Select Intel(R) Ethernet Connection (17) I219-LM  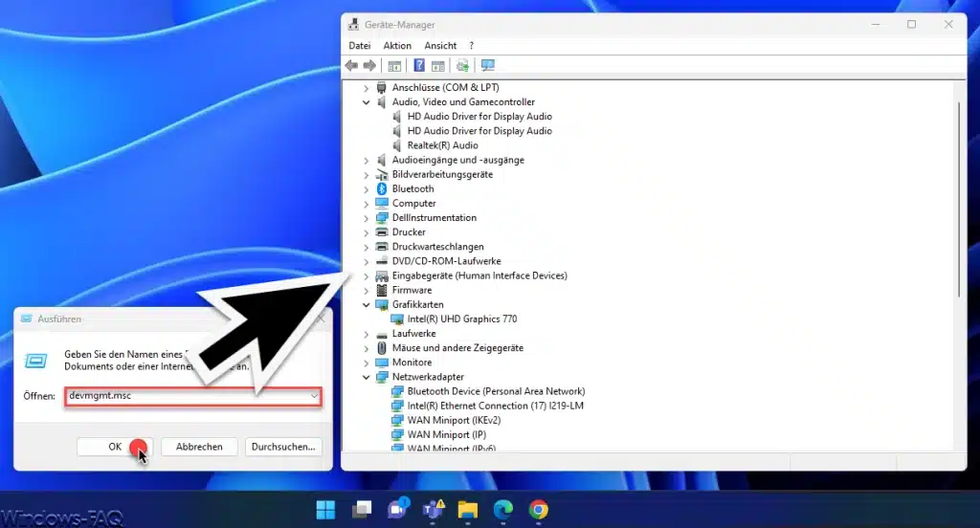click(496, 406)
